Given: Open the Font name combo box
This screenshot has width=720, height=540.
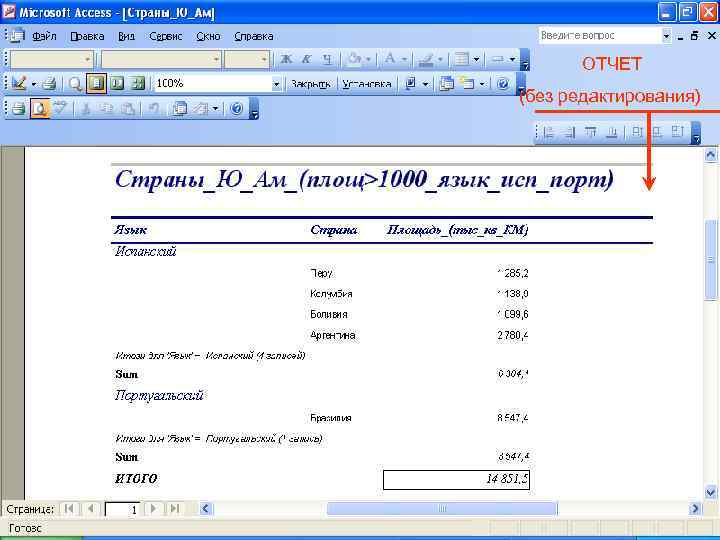Looking at the screenshot, I should 160,59.
